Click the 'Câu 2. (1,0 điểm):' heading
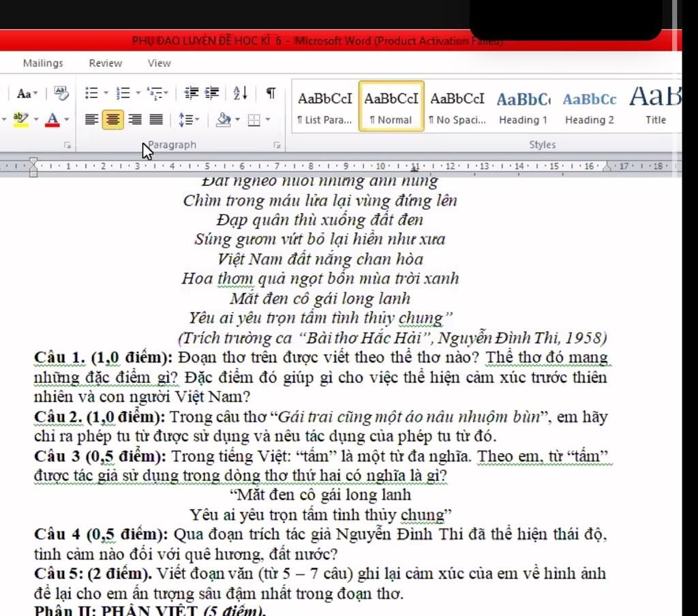The width and height of the screenshot is (698, 616). coord(100,417)
